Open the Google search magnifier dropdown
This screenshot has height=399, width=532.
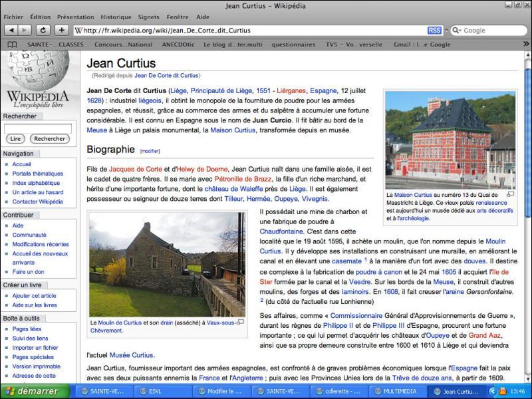457,31
